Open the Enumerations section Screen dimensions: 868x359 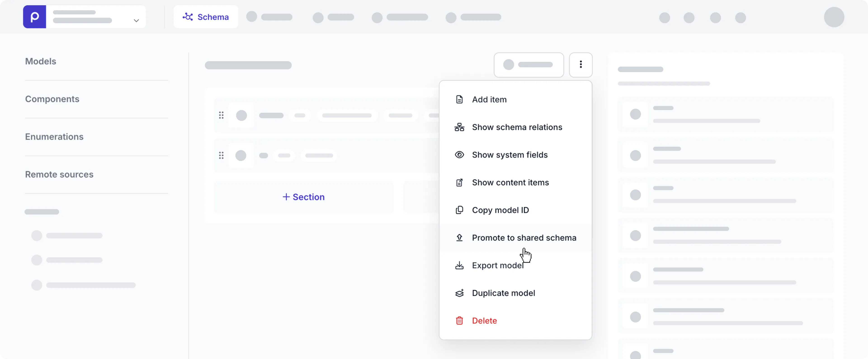54,137
